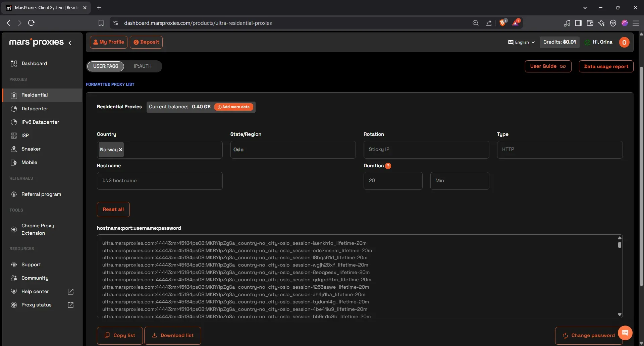644x346 pixels.
Task: Remove Norway country tag
Action: click(x=120, y=150)
